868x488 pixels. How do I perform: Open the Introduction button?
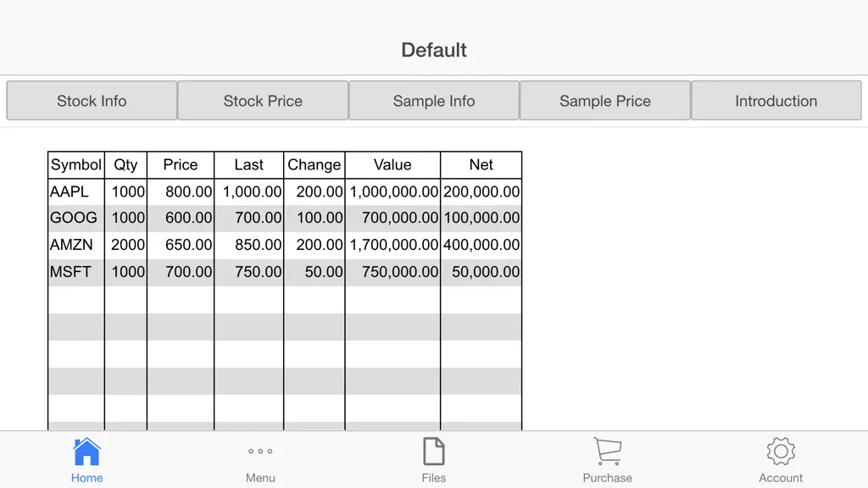click(776, 101)
